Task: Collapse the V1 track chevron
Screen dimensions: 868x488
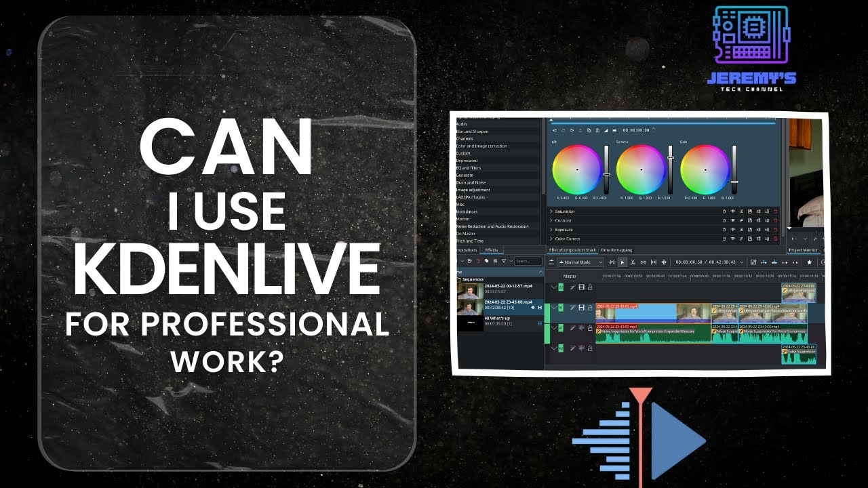Action: [x=554, y=308]
